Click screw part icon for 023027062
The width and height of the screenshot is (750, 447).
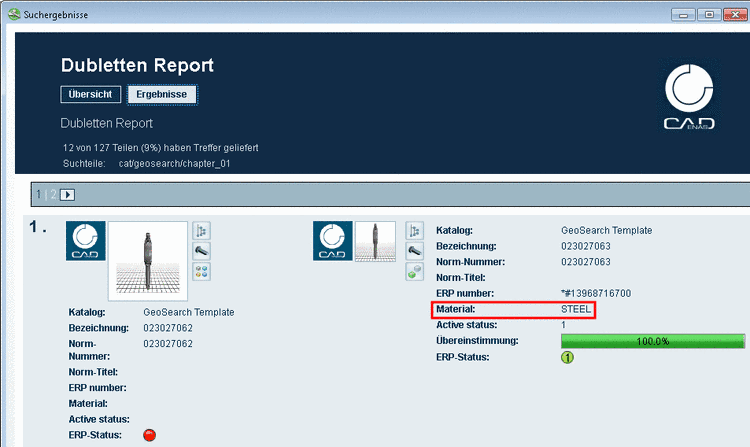click(x=201, y=251)
